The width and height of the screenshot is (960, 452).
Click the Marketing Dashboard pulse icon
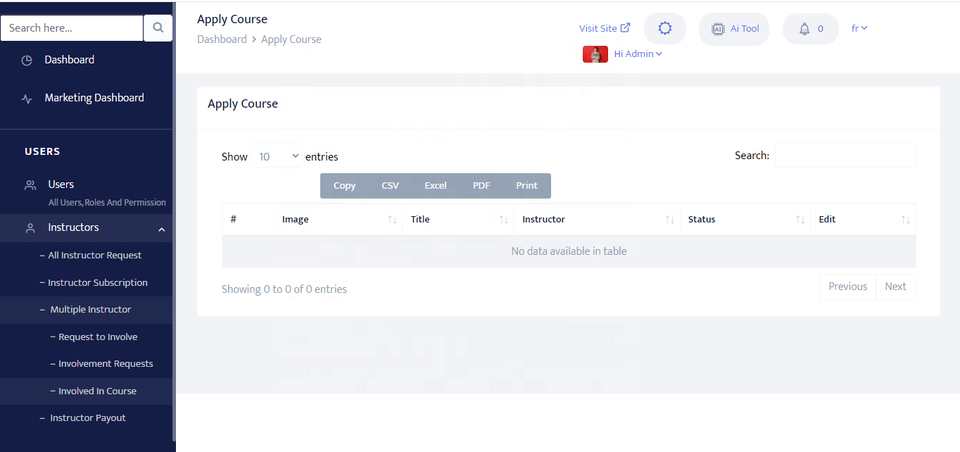27,99
